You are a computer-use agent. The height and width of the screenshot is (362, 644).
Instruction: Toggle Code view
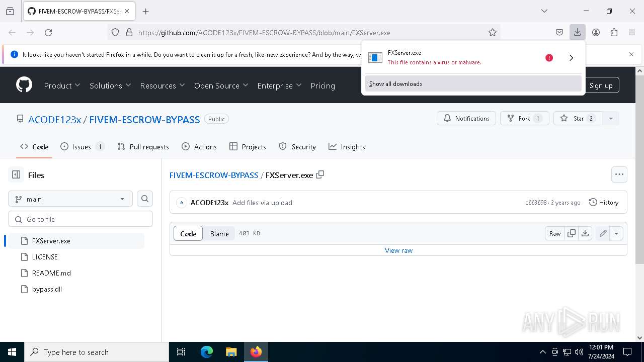188,234
